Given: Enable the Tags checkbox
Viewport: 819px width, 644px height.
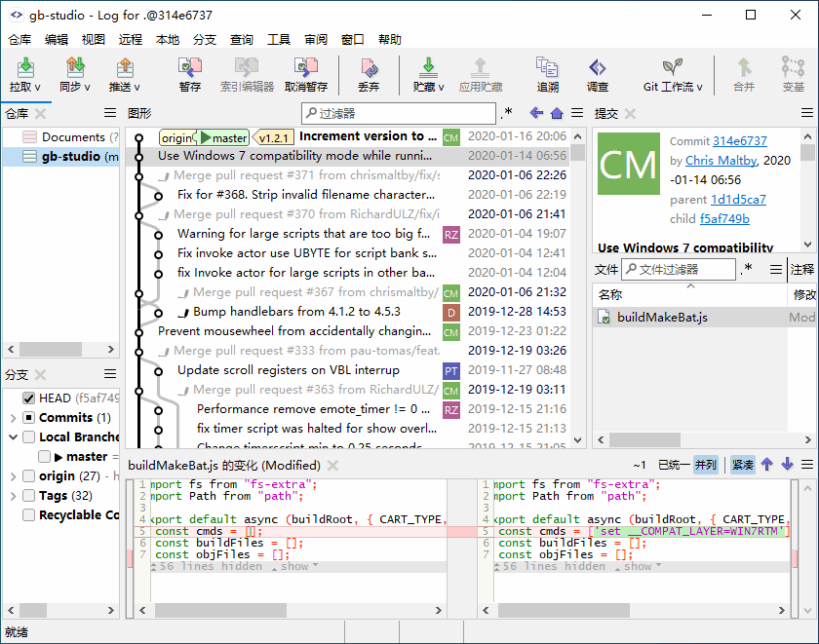Looking at the screenshot, I should tap(28, 495).
